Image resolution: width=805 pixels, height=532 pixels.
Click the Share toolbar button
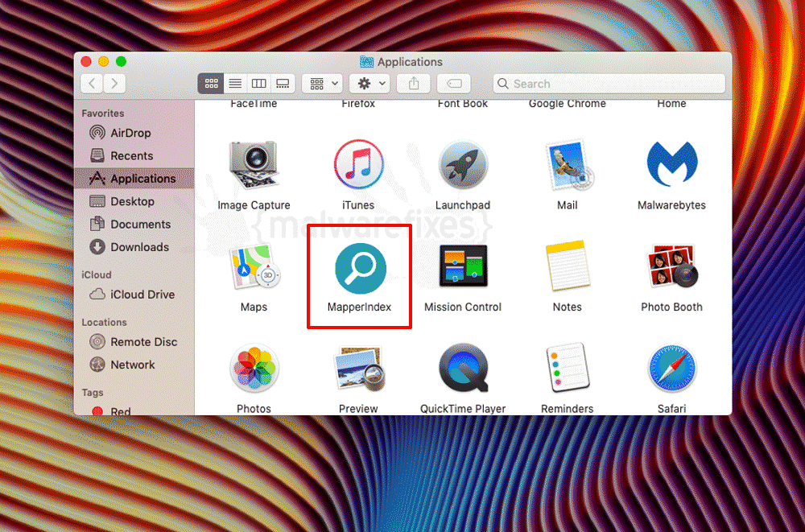pyautogui.click(x=414, y=83)
